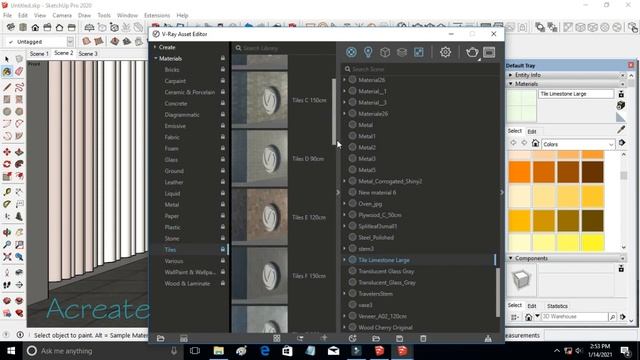Screen dimensions: 640x360
Task: Expand Tile Limestone Large material arrow
Action: [345, 260]
